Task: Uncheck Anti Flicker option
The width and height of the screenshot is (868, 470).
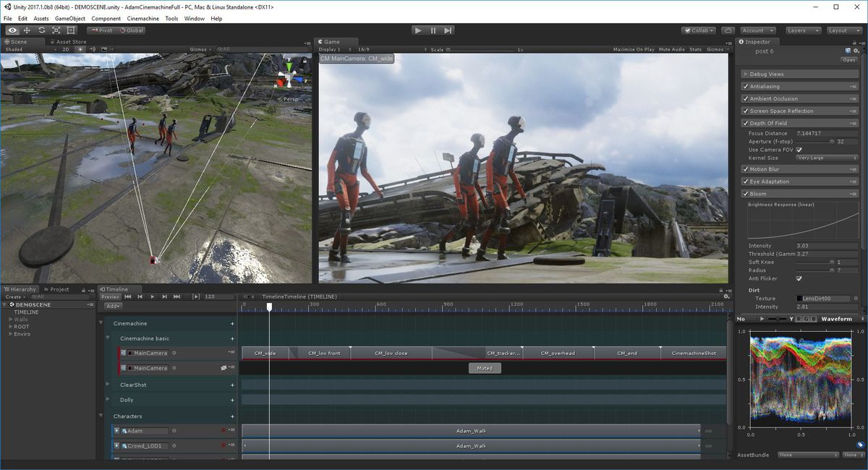Action: click(799, 278)
